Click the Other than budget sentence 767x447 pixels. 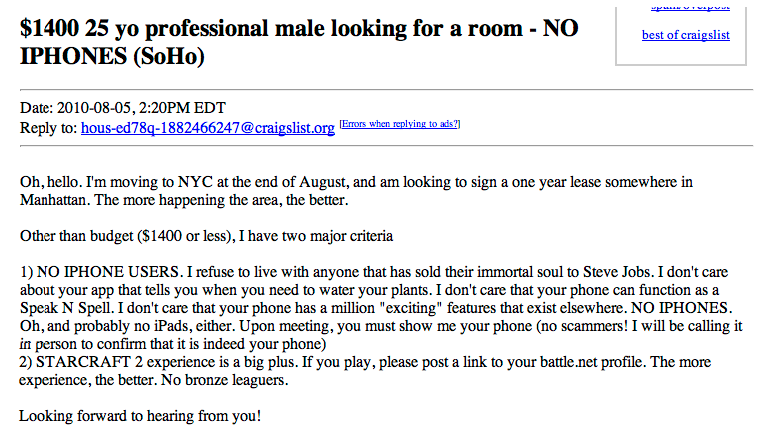(x=206, y=236)
